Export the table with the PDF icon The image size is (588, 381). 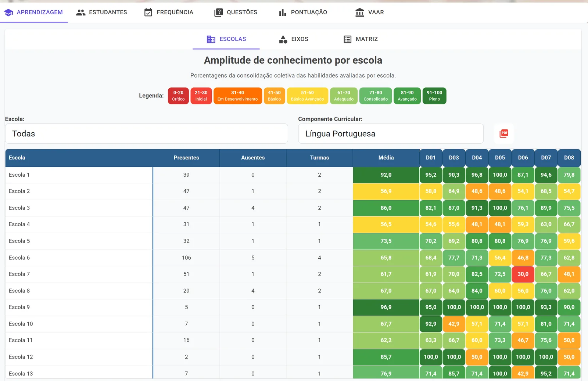[504, 133]
